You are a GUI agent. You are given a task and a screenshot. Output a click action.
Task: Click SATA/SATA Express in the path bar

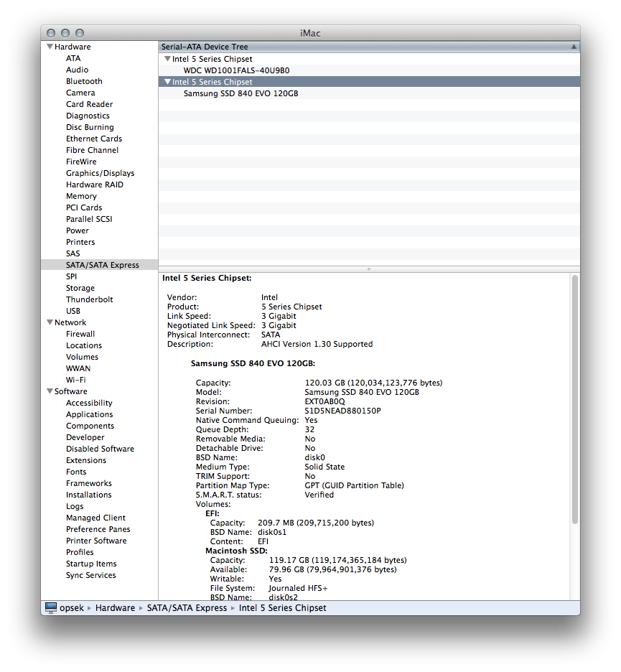tap(187, 607)
